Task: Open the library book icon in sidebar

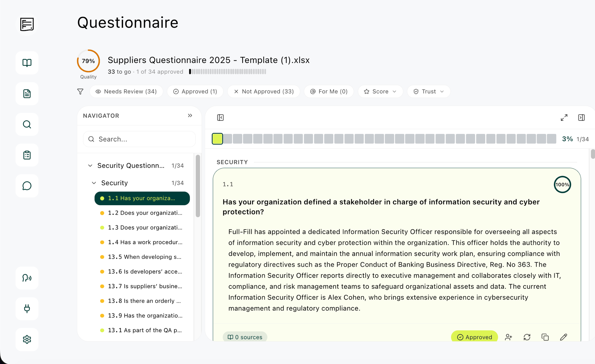Action: tap(27, 63)
